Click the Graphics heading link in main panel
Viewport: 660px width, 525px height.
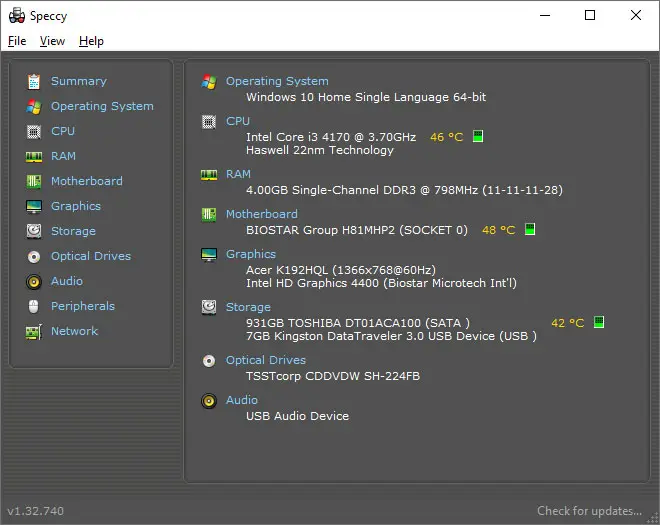[x=251, y=254]
